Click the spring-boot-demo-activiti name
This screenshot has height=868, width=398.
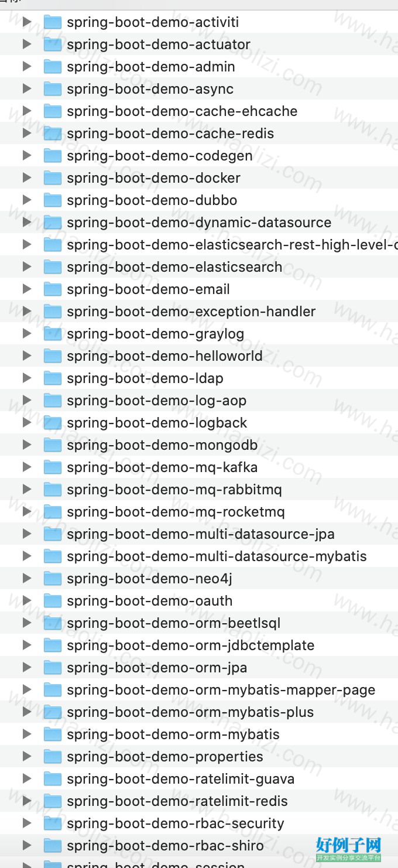pos(153,22)
